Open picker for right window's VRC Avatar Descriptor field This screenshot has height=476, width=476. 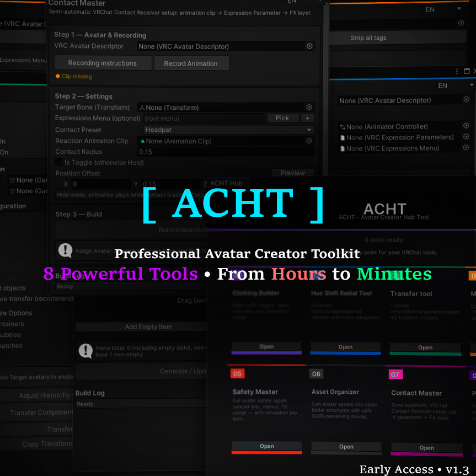(467, 99)
